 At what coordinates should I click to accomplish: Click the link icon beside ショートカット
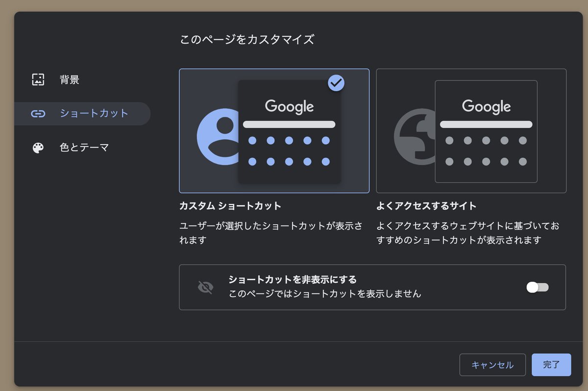[x=38, y=114]
